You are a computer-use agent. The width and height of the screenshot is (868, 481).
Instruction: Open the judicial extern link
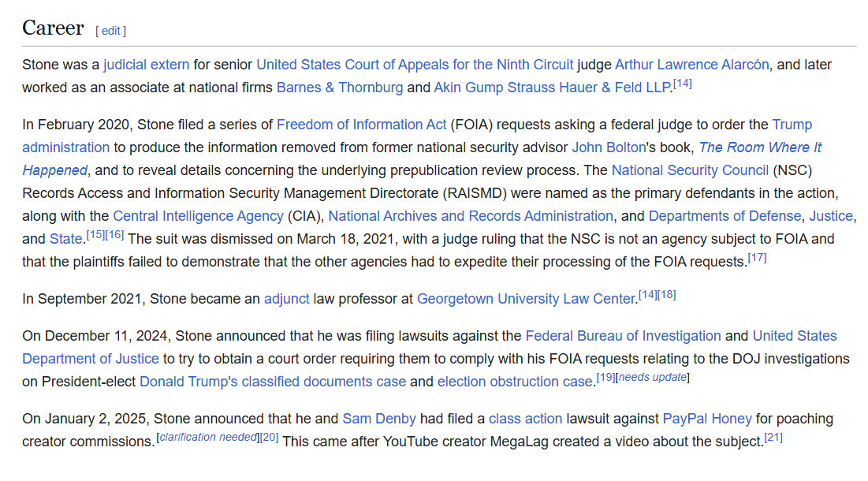146,65
